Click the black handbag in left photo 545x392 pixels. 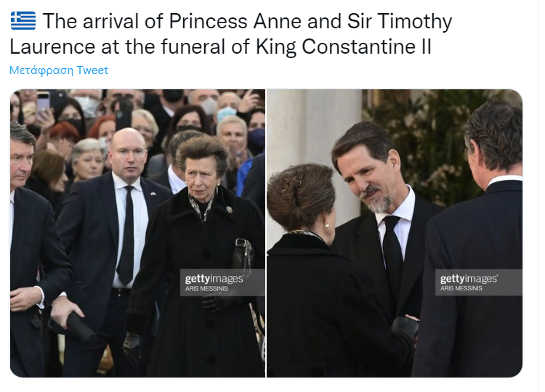[x=243, y=256]
